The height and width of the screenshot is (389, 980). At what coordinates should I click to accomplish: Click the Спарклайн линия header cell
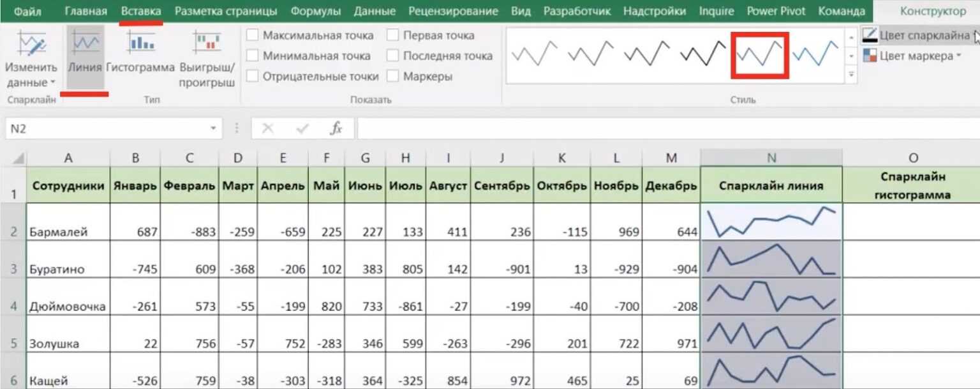tap(771, 185)
